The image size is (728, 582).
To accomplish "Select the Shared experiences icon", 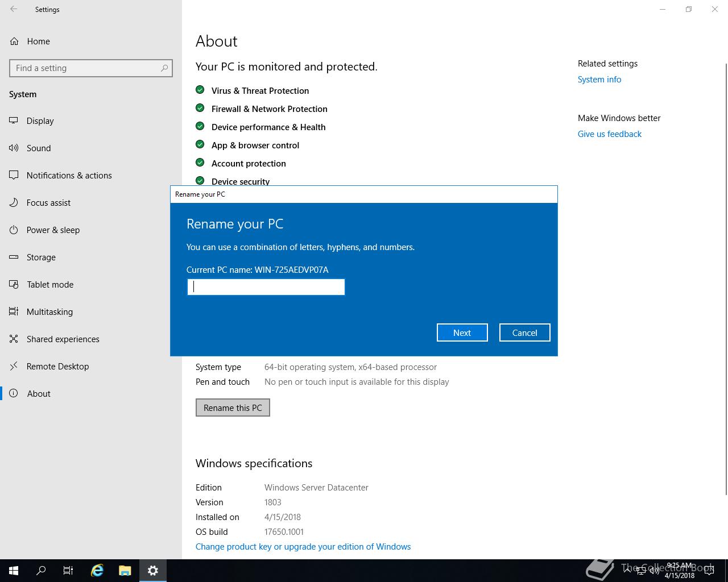I will tap(14, 339).
